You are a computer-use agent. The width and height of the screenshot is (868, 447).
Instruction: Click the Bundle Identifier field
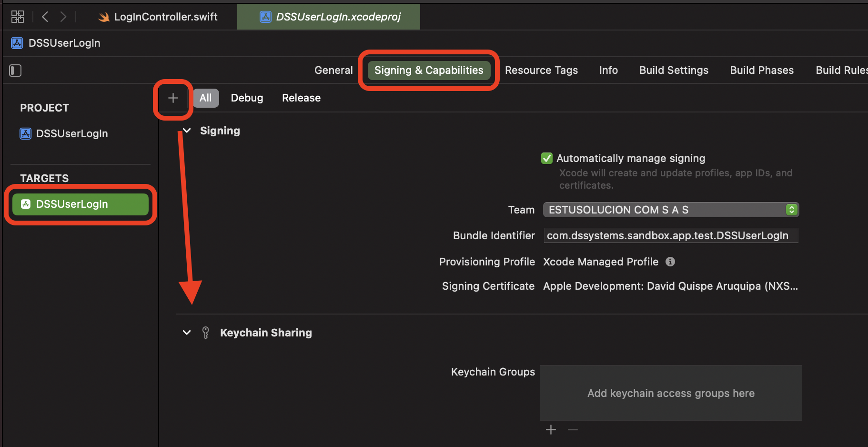(x=671, y=235)
